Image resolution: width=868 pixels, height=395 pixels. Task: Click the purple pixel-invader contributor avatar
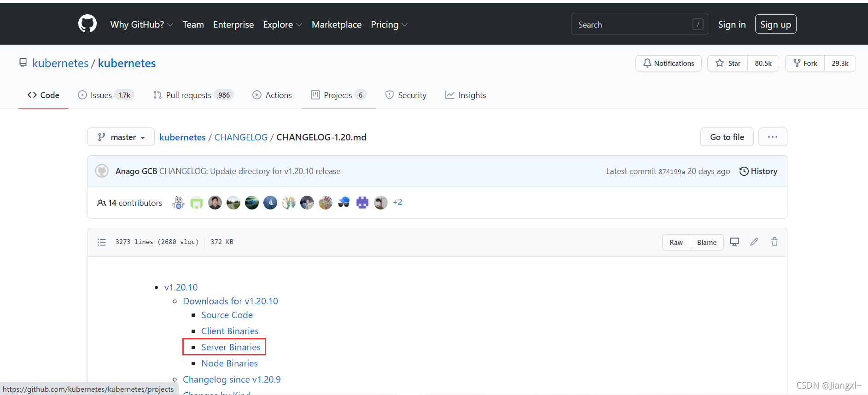[362, 203]
